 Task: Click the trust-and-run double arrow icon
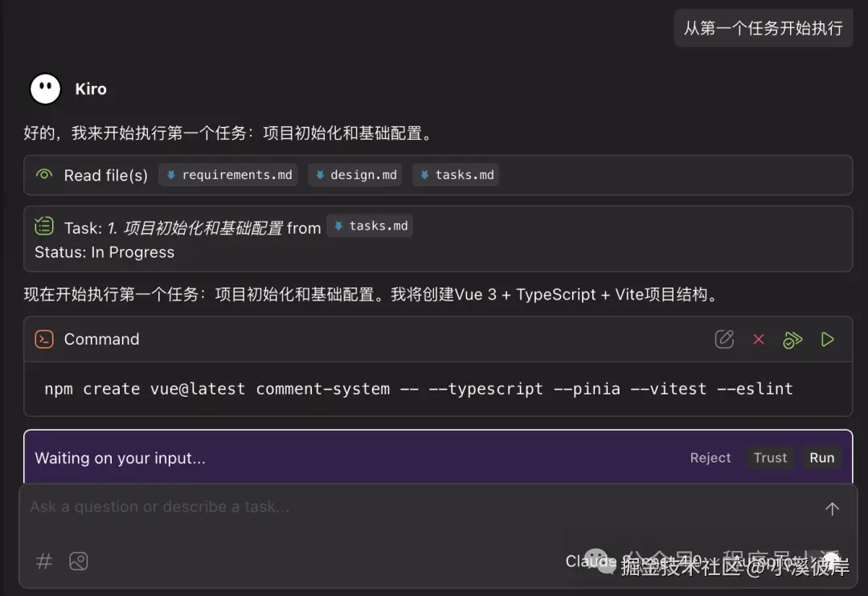(792, 339)
